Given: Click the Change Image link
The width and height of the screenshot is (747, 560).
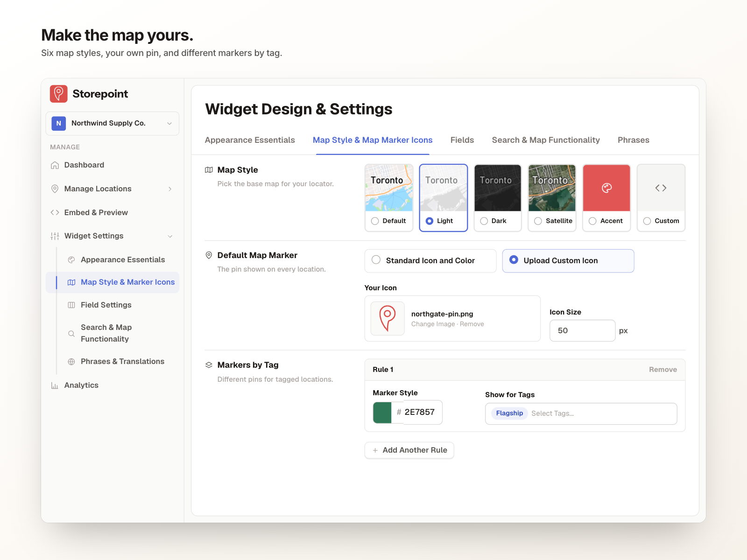Looking at the screenshot, I should coord(433,324).
